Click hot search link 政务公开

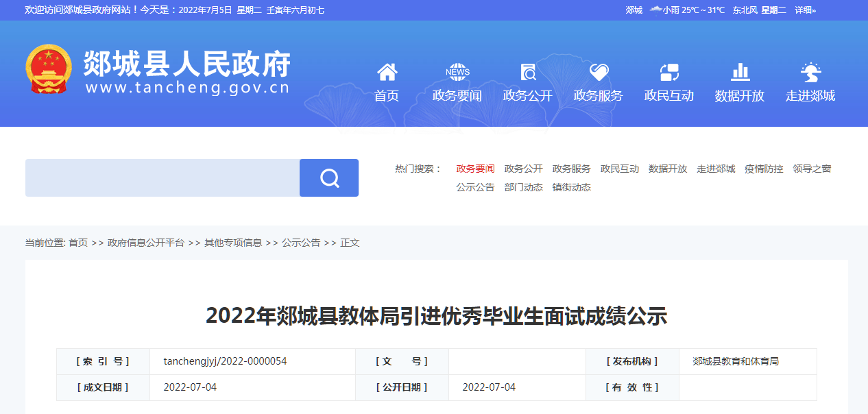(x=524, y=169)
